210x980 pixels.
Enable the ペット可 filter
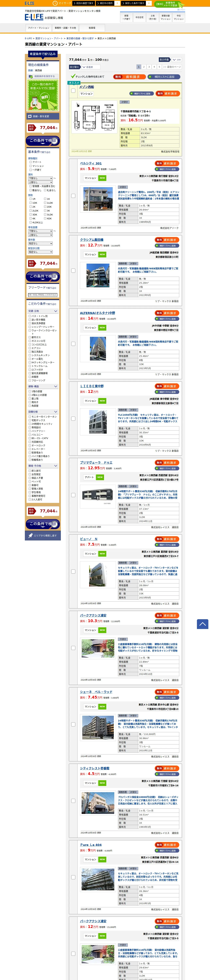30,482
